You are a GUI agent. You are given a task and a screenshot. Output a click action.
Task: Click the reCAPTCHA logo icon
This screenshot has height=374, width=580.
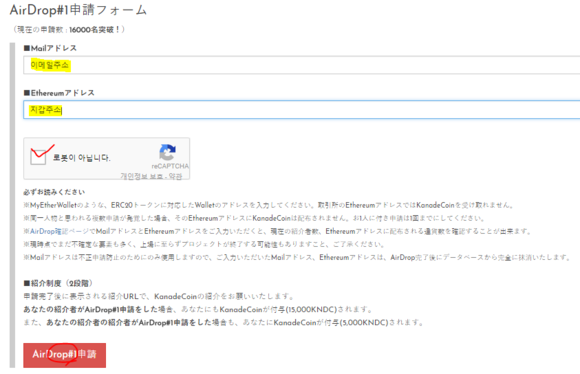tap(168, 152)
